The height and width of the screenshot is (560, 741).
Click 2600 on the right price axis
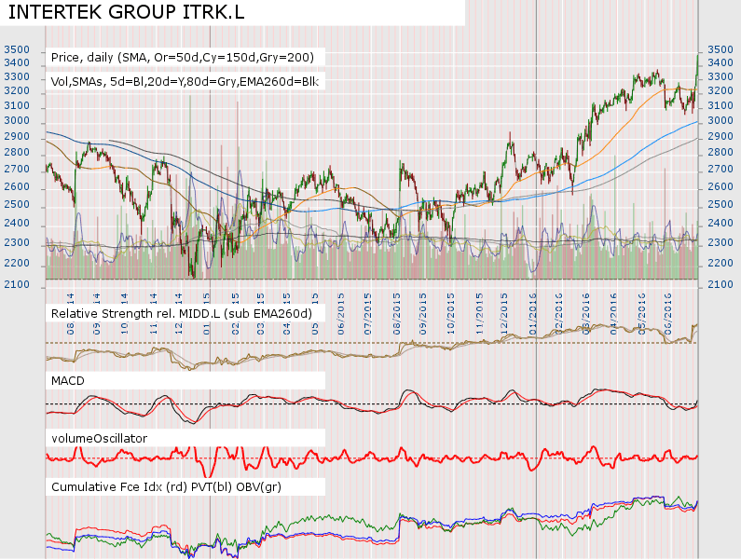(720, 186)
